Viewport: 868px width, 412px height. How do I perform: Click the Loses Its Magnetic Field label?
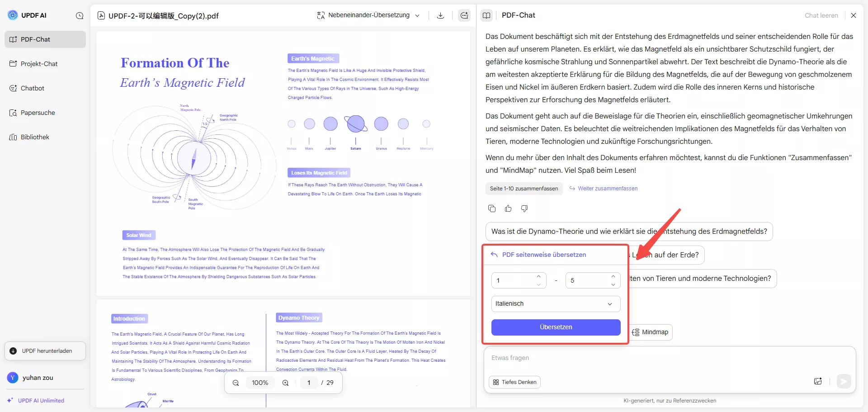point(319,173)
